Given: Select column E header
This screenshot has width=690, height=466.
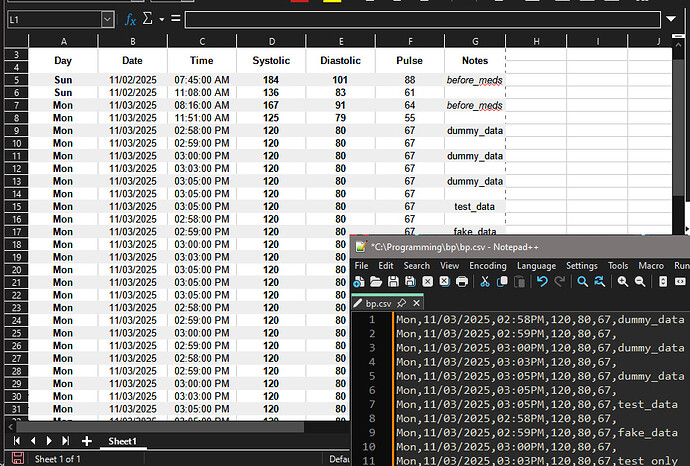Looking at the screenshot, I should click(x=341, y=41).
